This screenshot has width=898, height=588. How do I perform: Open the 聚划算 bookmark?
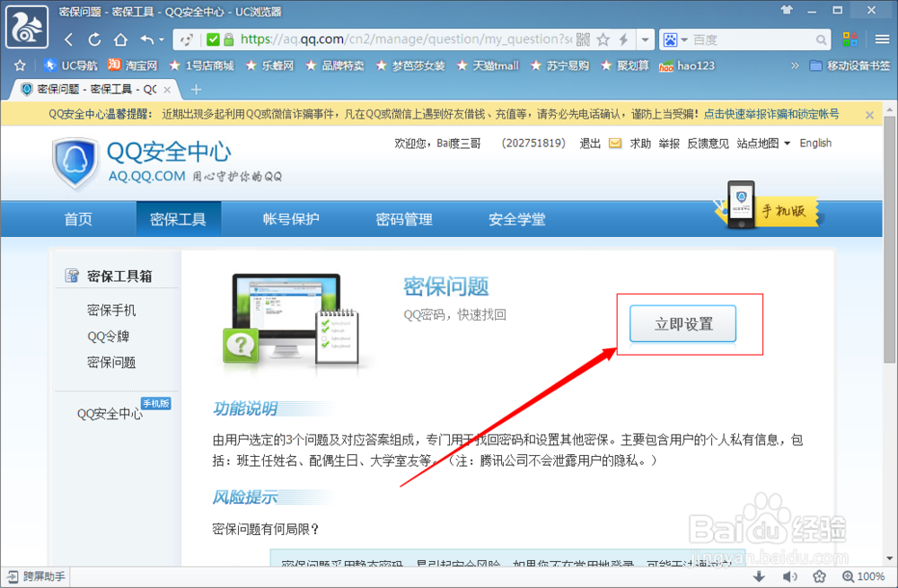click(625, 66)
